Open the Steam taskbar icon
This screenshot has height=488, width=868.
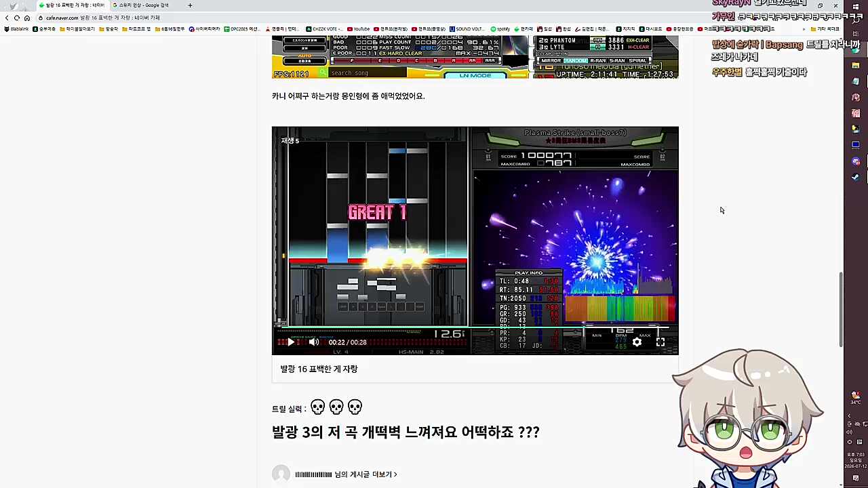(x=856, y=178)
